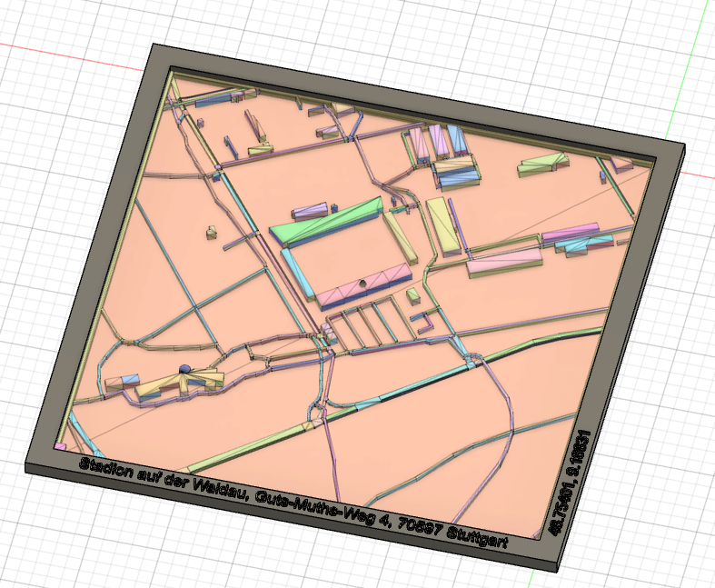Select the engraved "Stadion auf der Waldau" address text

tap(293, 503)
